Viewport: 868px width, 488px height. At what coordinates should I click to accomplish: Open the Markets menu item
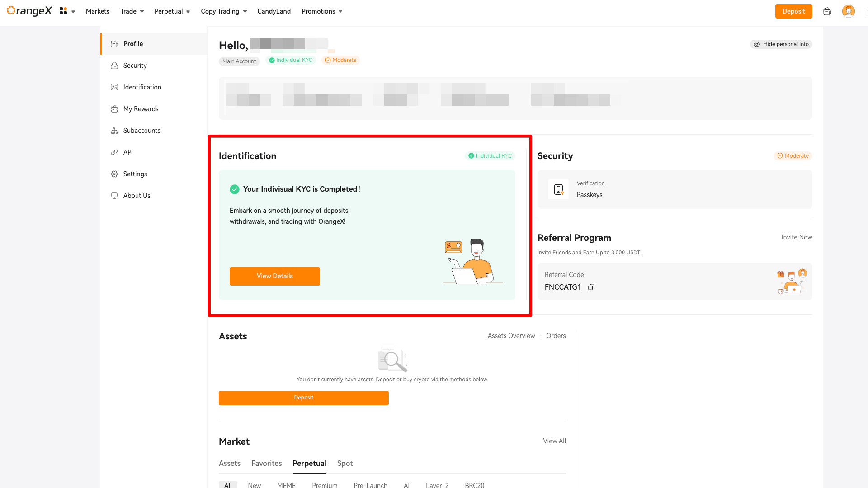click(x=98, y=11)
